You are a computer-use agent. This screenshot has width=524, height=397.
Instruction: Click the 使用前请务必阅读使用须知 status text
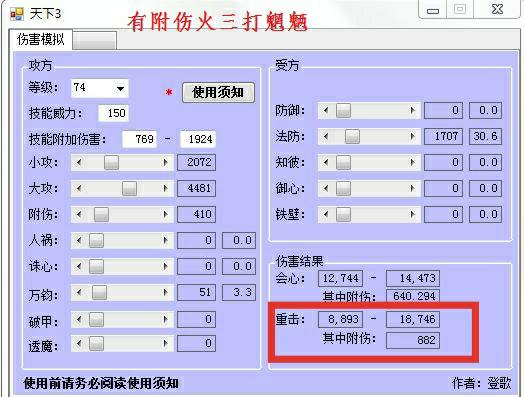(101, 383)
